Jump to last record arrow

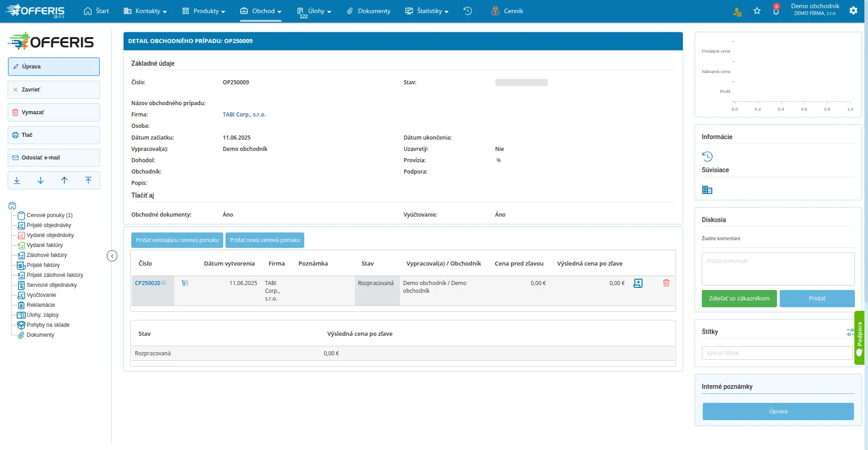pos(17,180)
